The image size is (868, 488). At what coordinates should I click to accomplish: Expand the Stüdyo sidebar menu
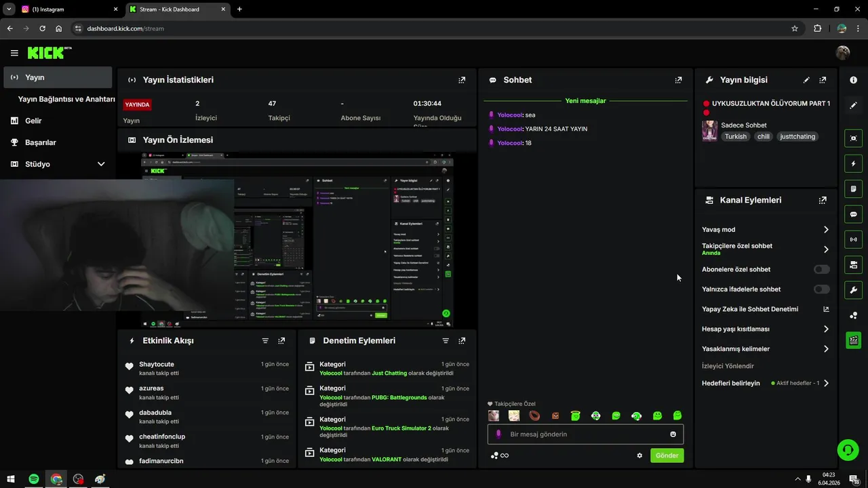[x=58, y=164]
